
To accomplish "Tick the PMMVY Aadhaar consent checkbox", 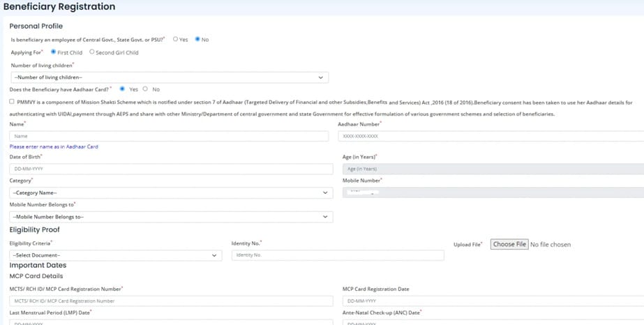I will pyautogui.click(x=11, y=101).
